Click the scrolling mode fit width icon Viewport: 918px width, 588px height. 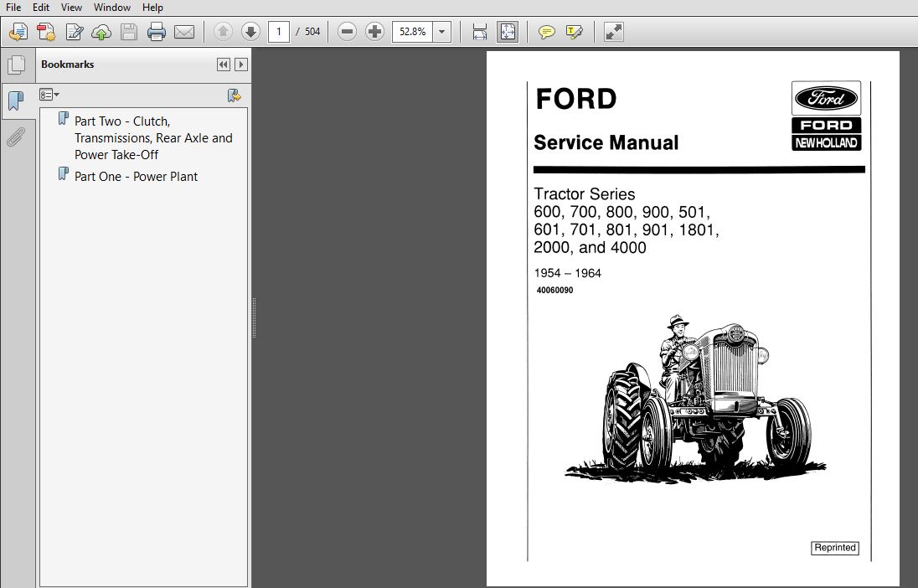coord(479,32)
